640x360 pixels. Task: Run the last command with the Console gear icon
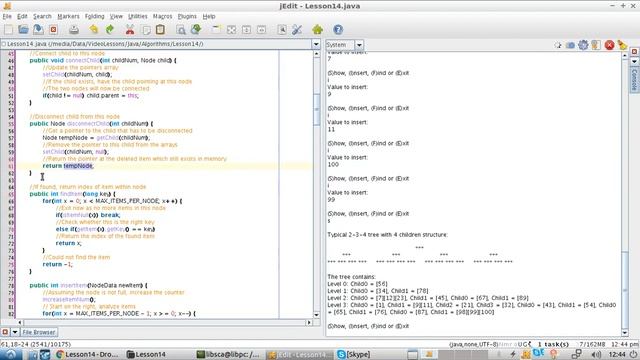pyautogui.click(x=583, y=45)
